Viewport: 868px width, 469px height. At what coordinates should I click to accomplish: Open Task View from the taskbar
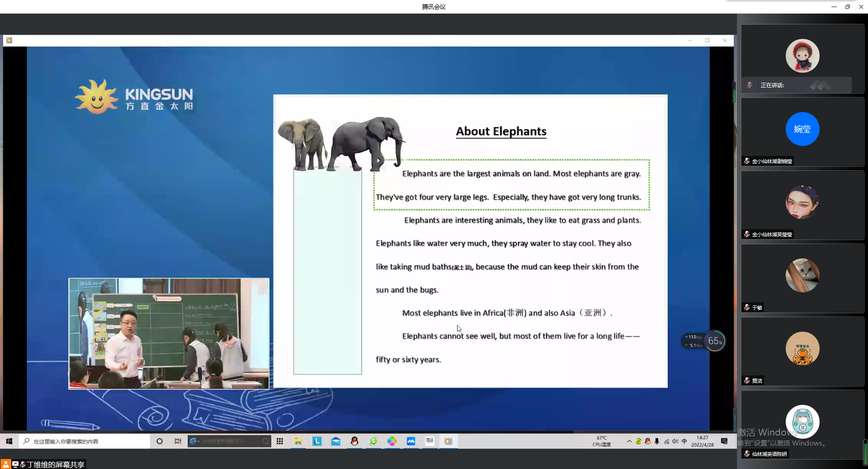[178, 441]
